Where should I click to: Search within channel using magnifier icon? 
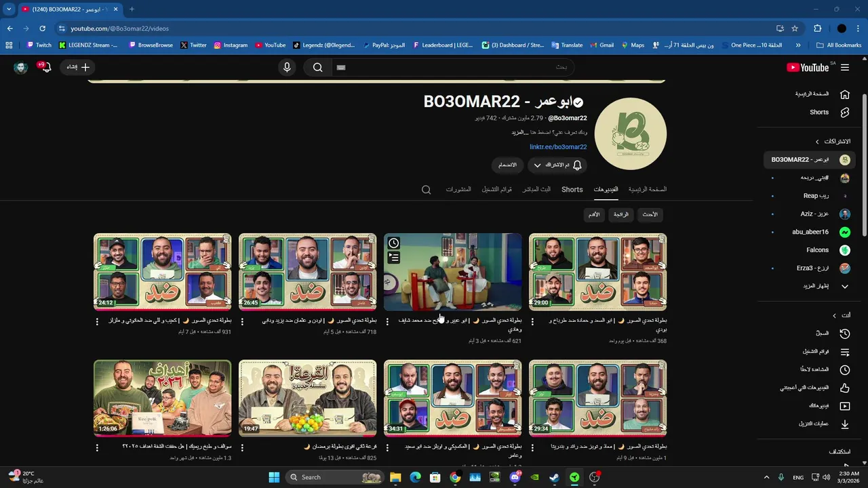(x=426, y=190)
